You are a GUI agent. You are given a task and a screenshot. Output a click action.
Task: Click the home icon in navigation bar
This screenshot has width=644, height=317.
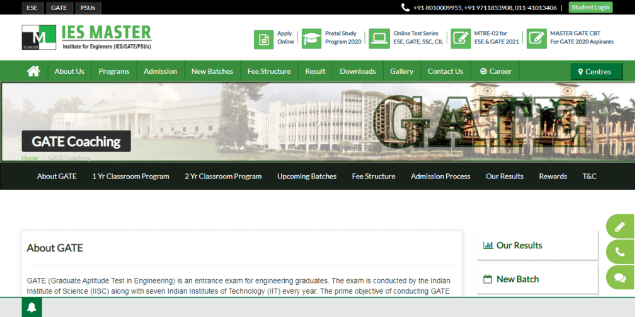point(33,71)
